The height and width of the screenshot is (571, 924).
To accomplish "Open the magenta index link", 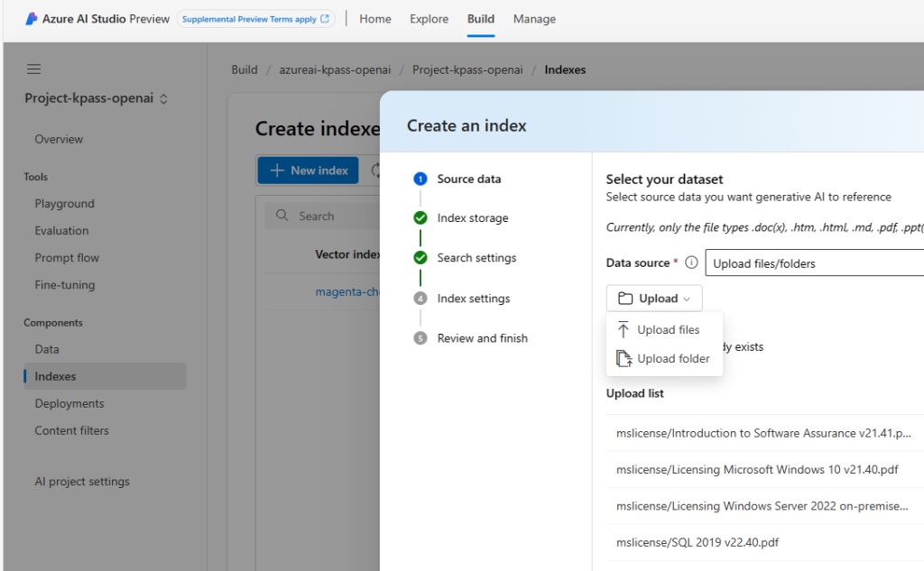I will pos(347,291).
